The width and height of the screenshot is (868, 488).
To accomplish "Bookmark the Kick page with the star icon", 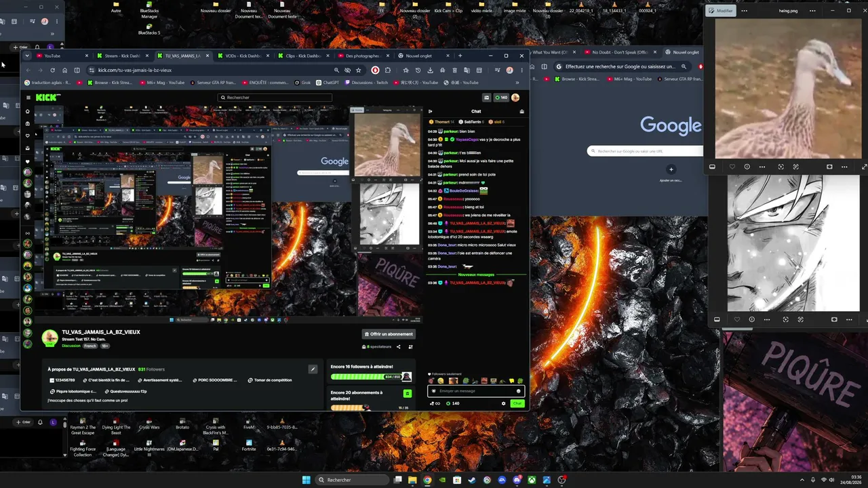I will click(359, 70).
